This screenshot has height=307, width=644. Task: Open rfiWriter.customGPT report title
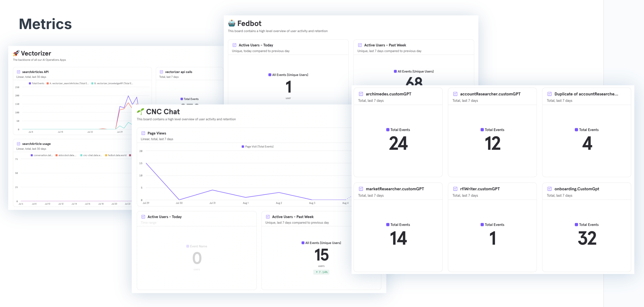coord(480,189)
